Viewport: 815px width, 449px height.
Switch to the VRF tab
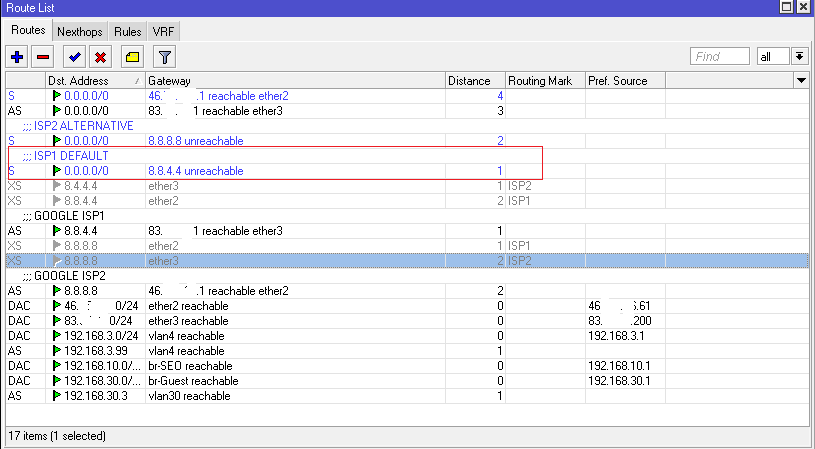click(x=163, y=32)
